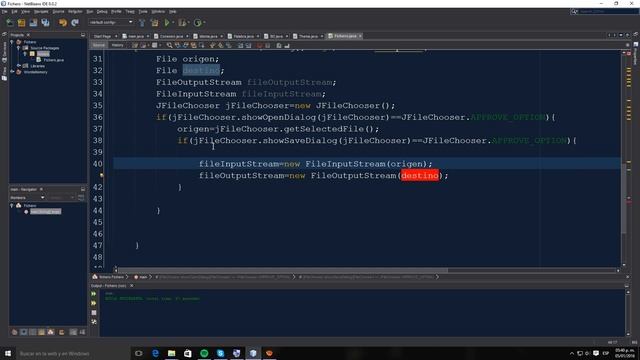The height and width of the screenshot is (360, 640).
Task: Click the Debug Project icon
Action: coord(182,22)
